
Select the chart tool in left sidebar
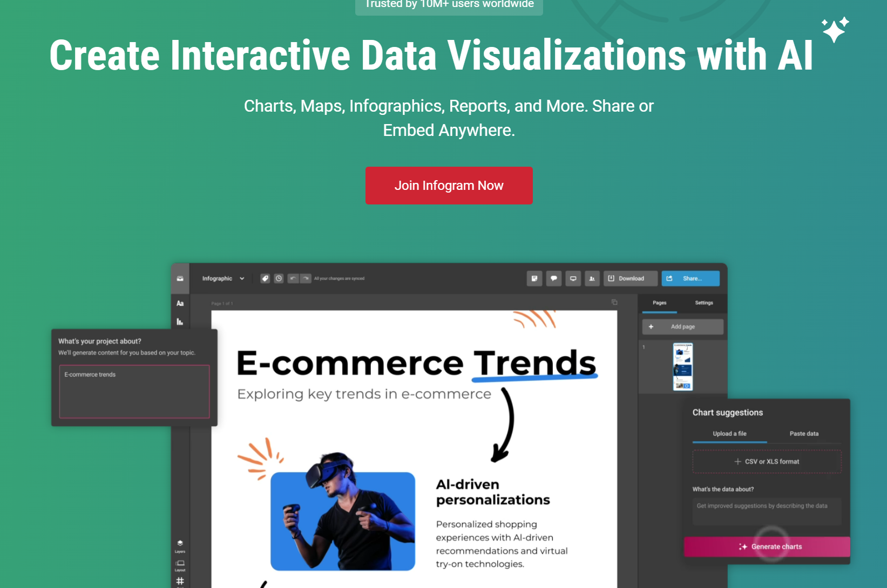[x=180, y=322]
